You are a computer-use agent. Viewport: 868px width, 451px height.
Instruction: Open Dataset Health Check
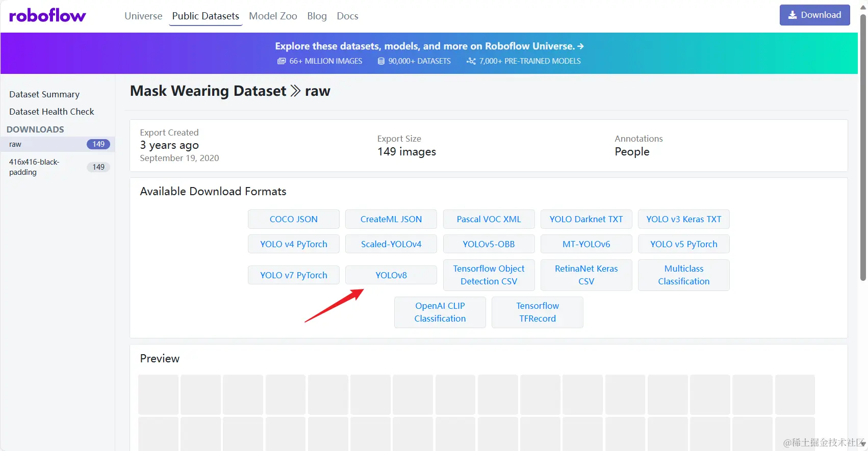(52, 112)
